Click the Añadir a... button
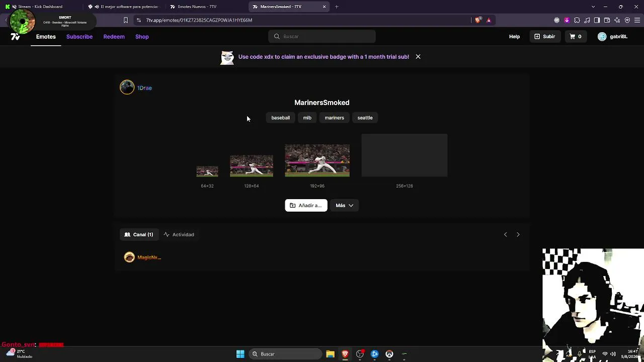The image size is (644, 362). pos(306,206)
